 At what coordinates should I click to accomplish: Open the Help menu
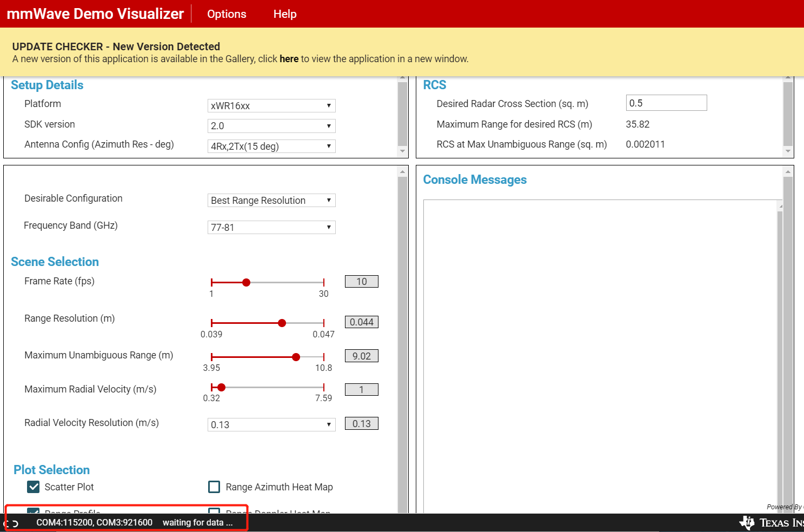click(x=285, y=14)
